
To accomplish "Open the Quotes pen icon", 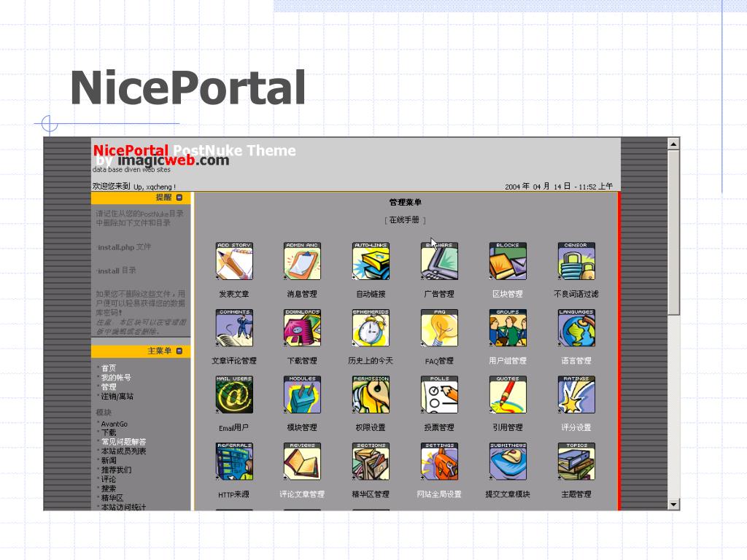I will (508, 394).
